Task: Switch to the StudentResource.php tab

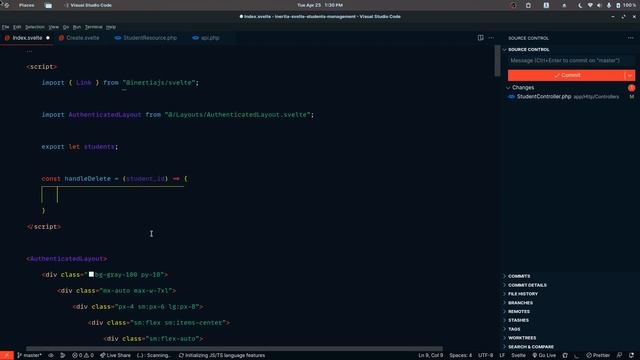Action: [149, 38]
